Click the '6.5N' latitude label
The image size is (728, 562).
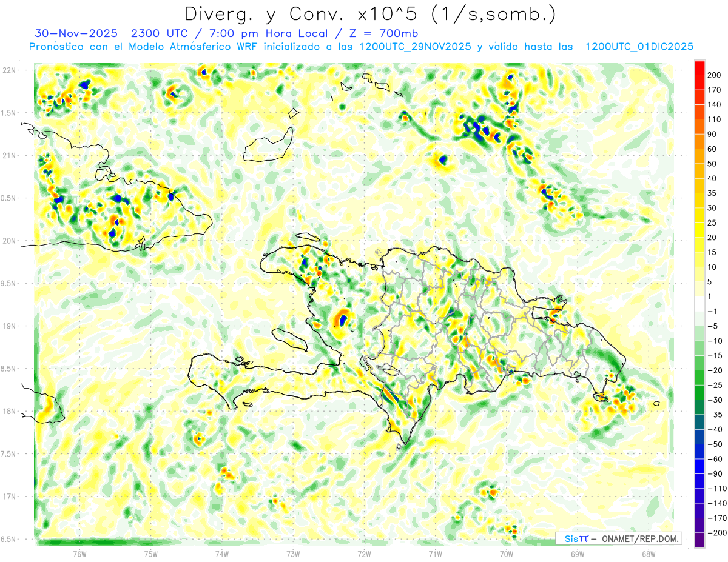[x=8, y=539]
